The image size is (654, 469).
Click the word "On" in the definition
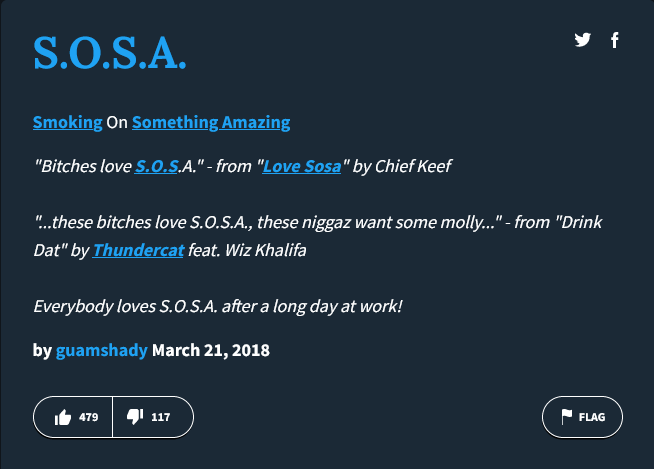coord(117,122)
